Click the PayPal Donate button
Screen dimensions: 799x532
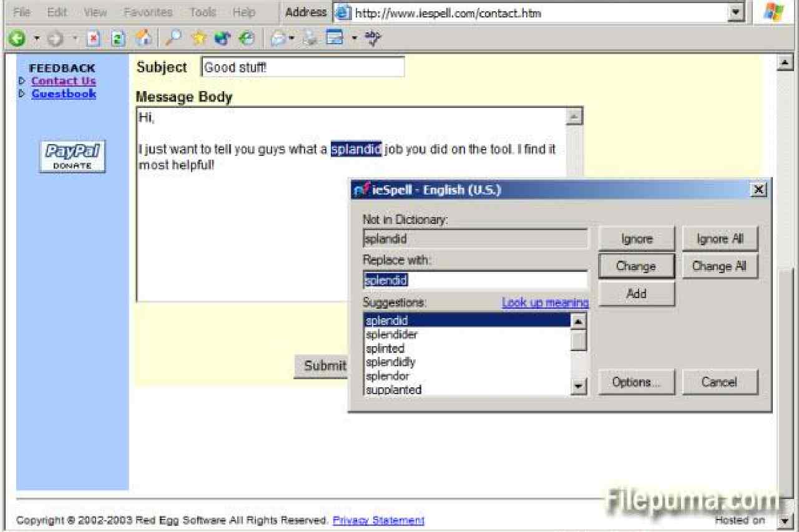72,157
